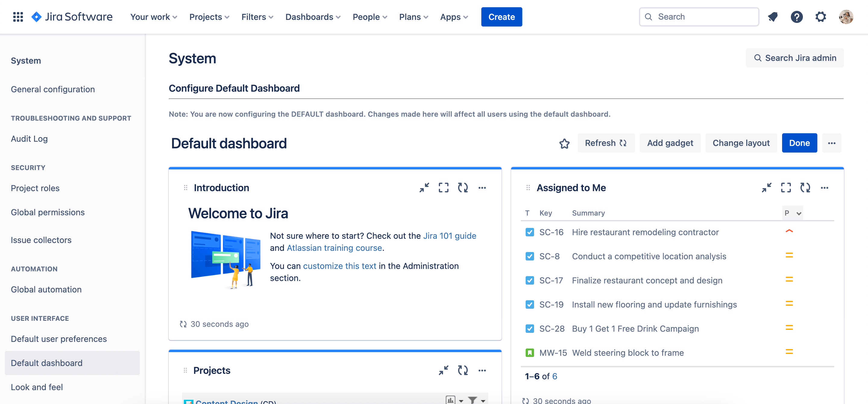
Task: Expand the Filters dropdown in top navigation
Action: 257,17
